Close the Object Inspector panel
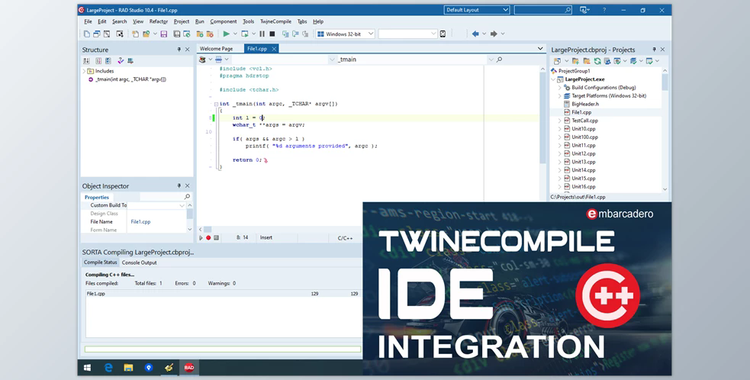Screen dimensions: 750x380 pos(188,186)
